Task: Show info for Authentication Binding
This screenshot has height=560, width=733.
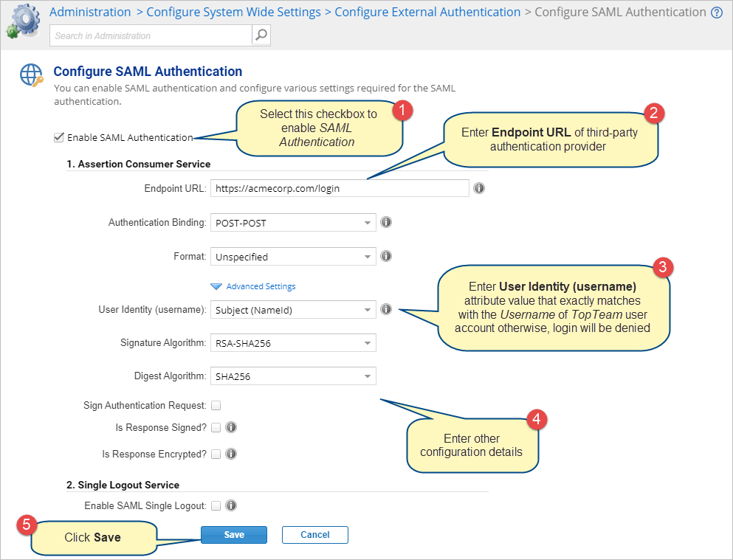Action: 386,222
